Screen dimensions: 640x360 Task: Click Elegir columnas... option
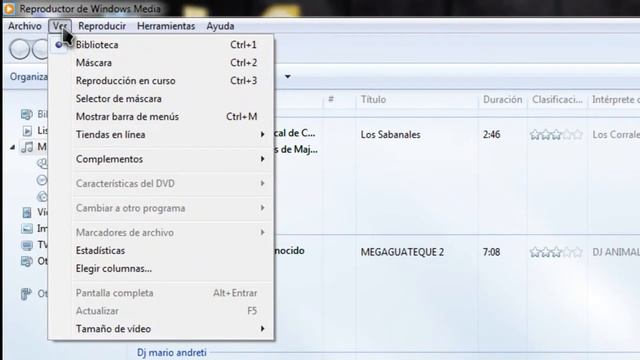(x=161, y=269)
